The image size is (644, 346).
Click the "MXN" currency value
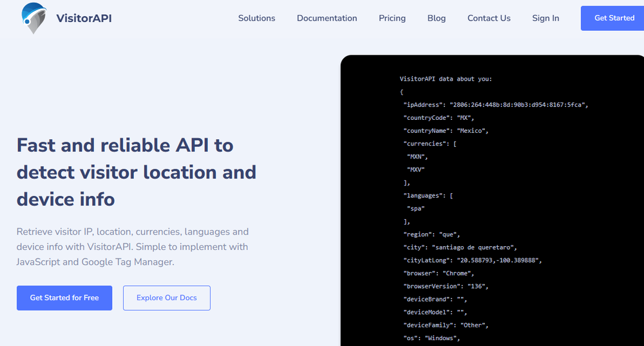pyautogui.click(x=417, y=157)
